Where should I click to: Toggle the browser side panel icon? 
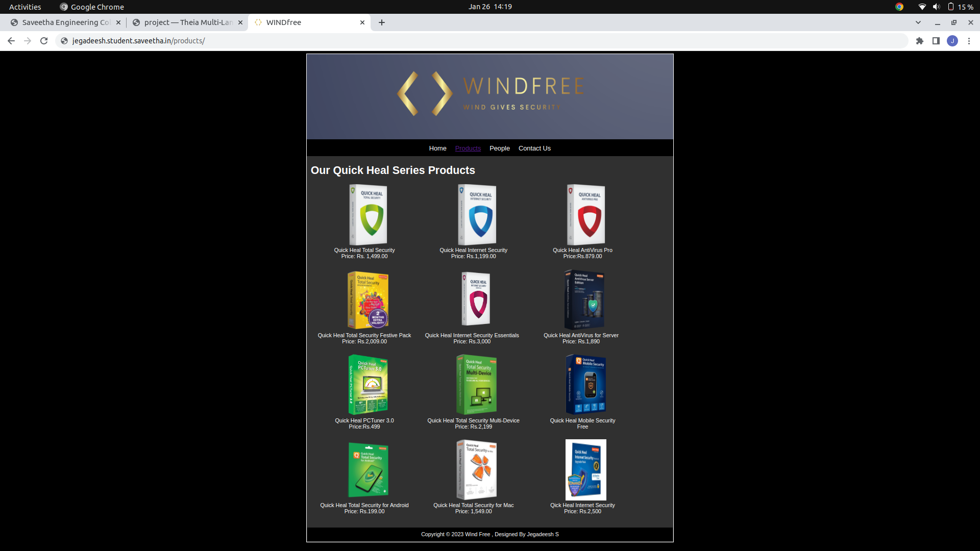tap(936, 41)
